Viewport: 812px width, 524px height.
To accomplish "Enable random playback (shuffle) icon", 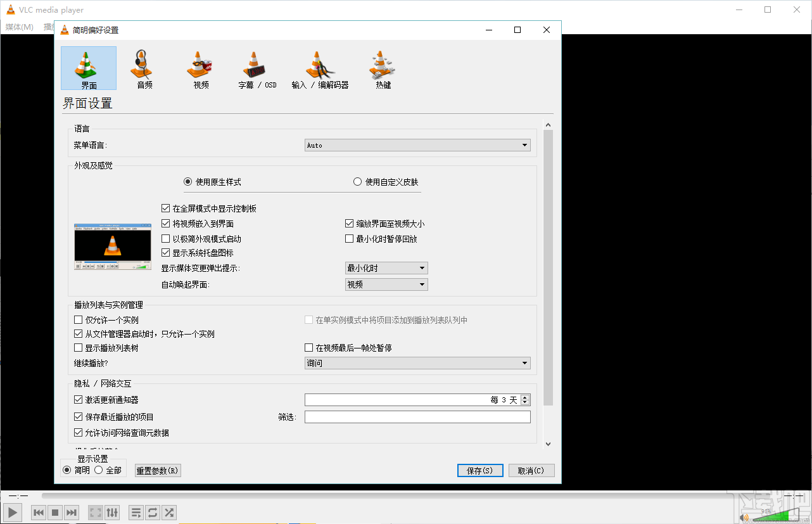I will (168, 513).
